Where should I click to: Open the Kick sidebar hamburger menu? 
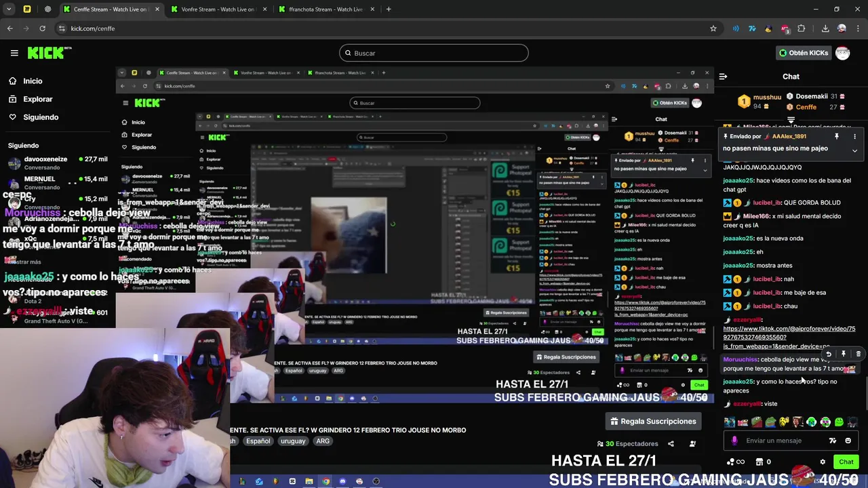14,53
